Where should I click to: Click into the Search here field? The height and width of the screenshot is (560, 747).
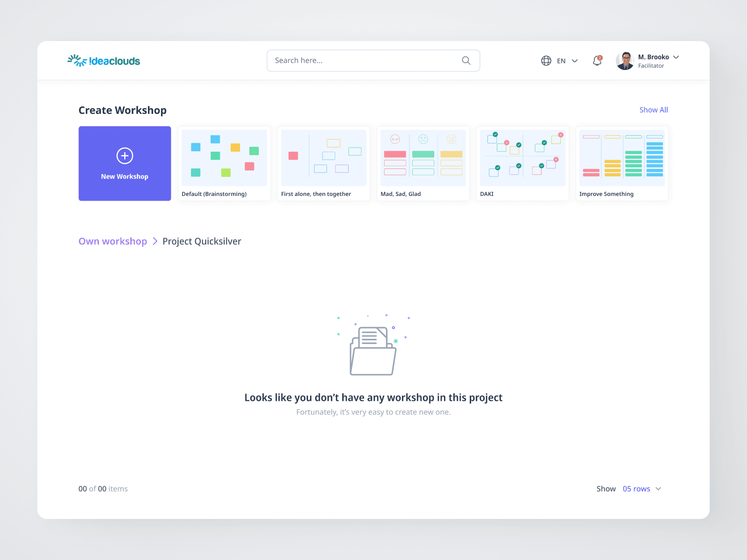[x=373, y=61]
